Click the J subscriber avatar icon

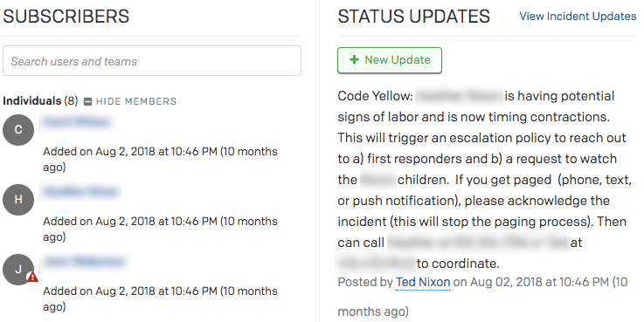(18, 270)
